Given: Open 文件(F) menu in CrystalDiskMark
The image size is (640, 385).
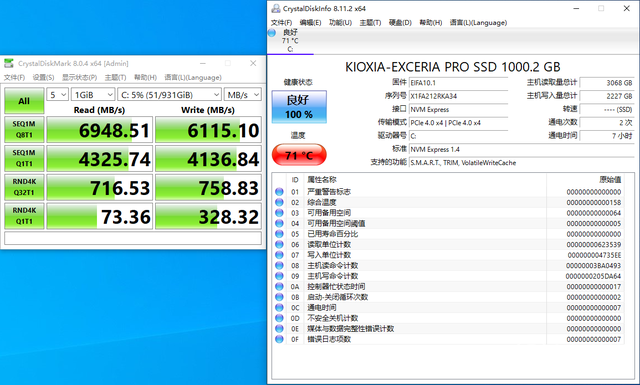Looking at the screenshot, I should (x=14, y=78).
